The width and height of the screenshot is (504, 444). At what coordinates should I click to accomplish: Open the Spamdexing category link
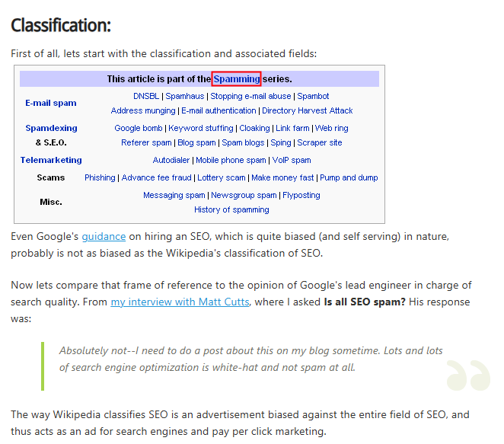tap(51, 128)
